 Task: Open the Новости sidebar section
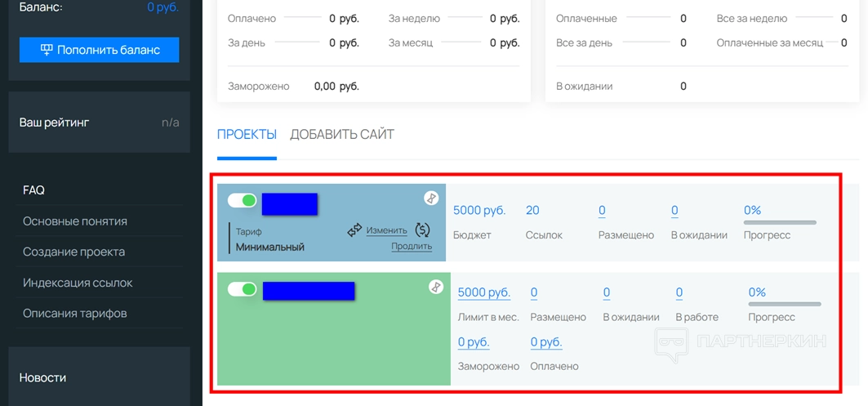pyautogui.click(x=42, y=377)
